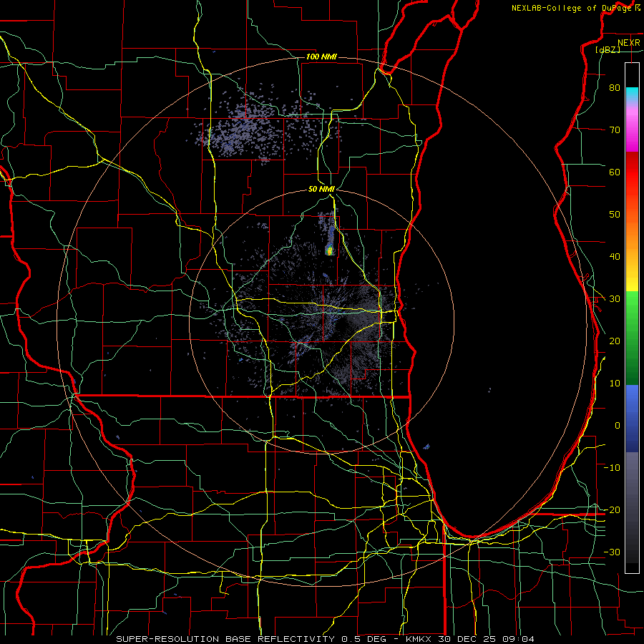Viewport: 644px width, 644px height.
Task: Click the 'SUPER-RESOLUTION BASE REFLECTIVITY 0.5 DEG' caption
Action: point(251,639)
